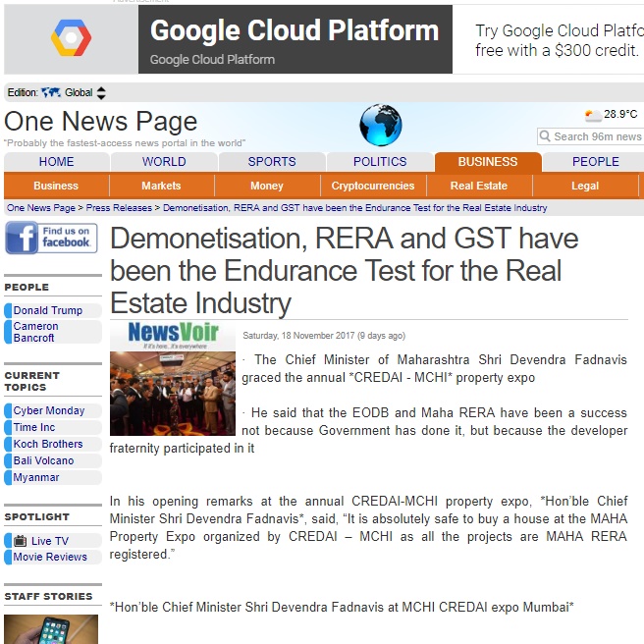
Task: Open the Cryptocurrencies sub-menu item
Action: (373, 186)
